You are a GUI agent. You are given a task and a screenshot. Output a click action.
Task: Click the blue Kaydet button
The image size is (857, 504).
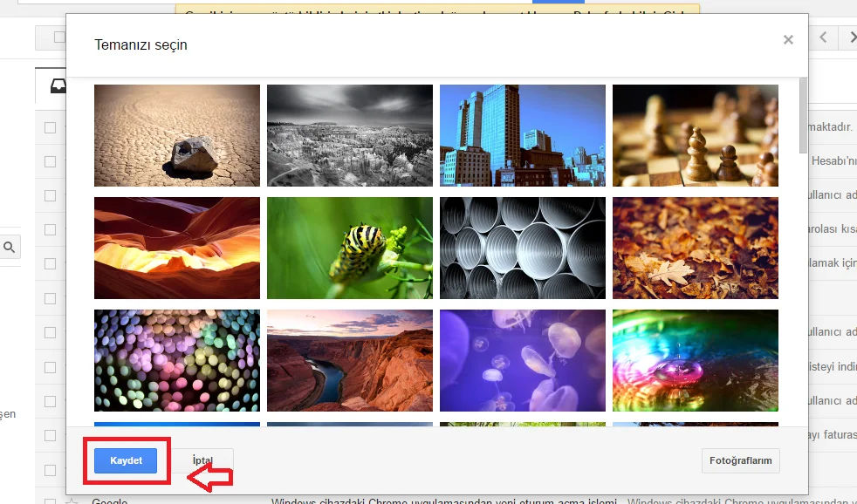coord(126,460)
